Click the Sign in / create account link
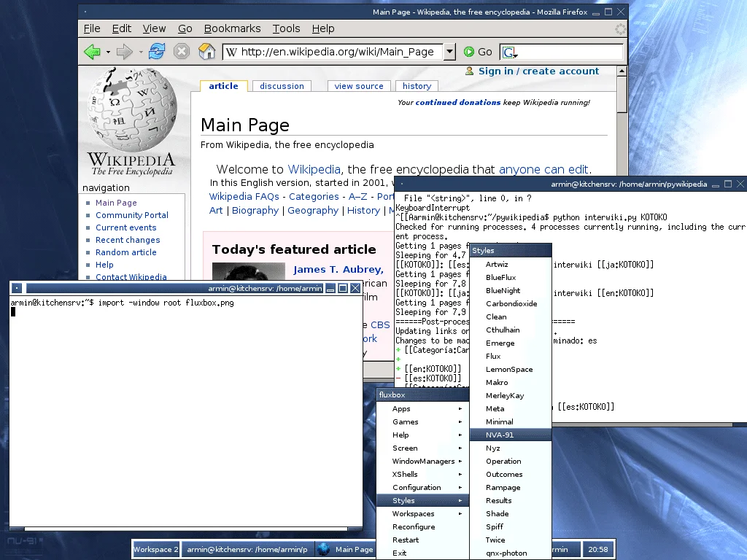747x560 pixels. coord(538,71)
